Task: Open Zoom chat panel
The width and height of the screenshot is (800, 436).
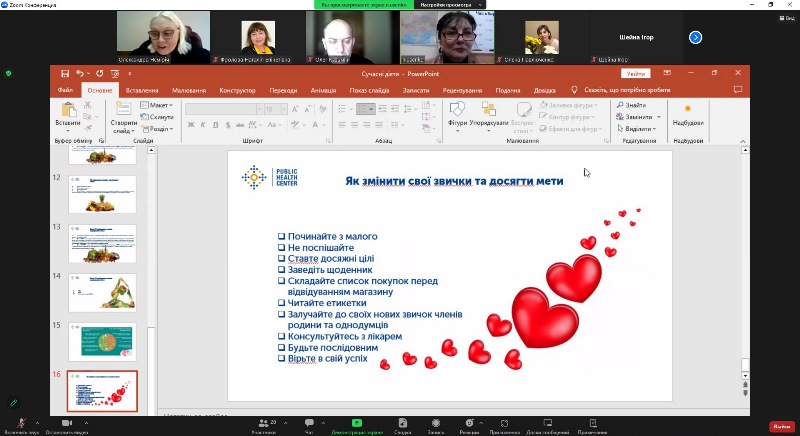Action: pos(309,423)
